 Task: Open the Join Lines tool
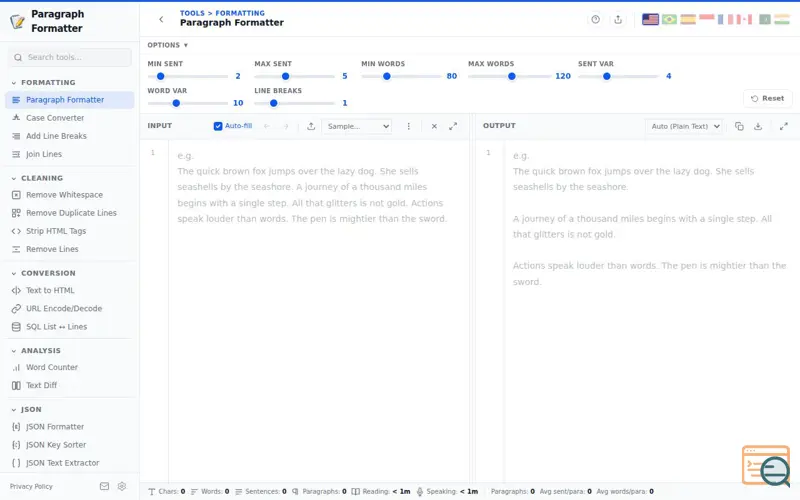69,154
